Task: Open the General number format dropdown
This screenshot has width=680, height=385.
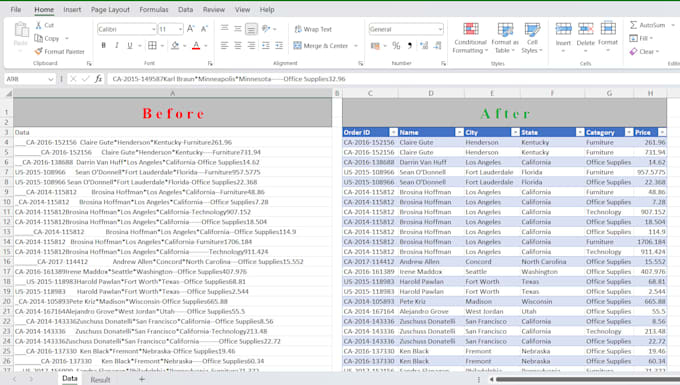Action: point(440,29)
